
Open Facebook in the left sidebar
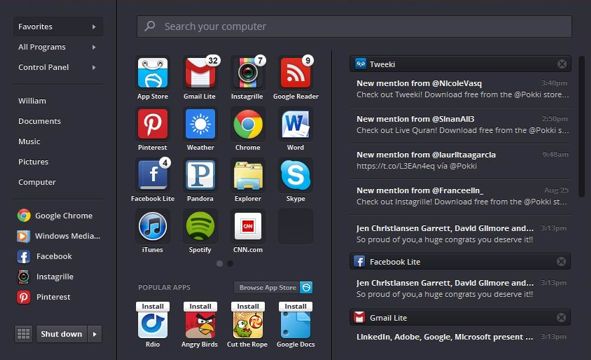[44, 256]
